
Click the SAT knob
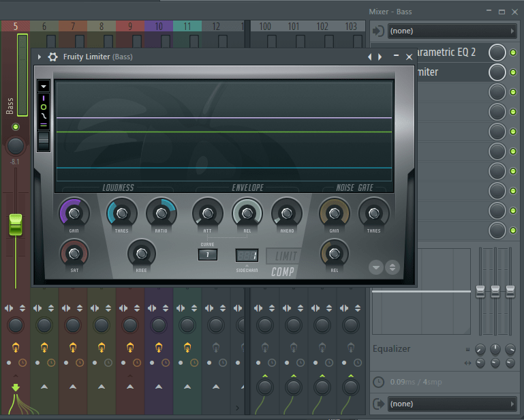(74, 254)
